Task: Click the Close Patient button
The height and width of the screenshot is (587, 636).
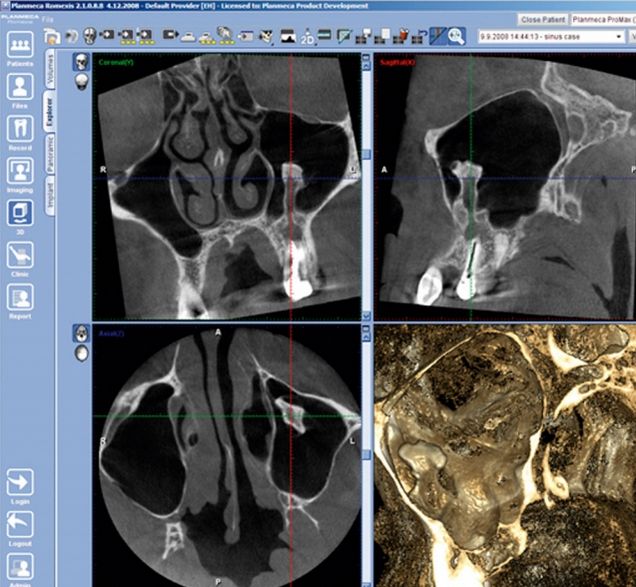Action: coord(542,19)
